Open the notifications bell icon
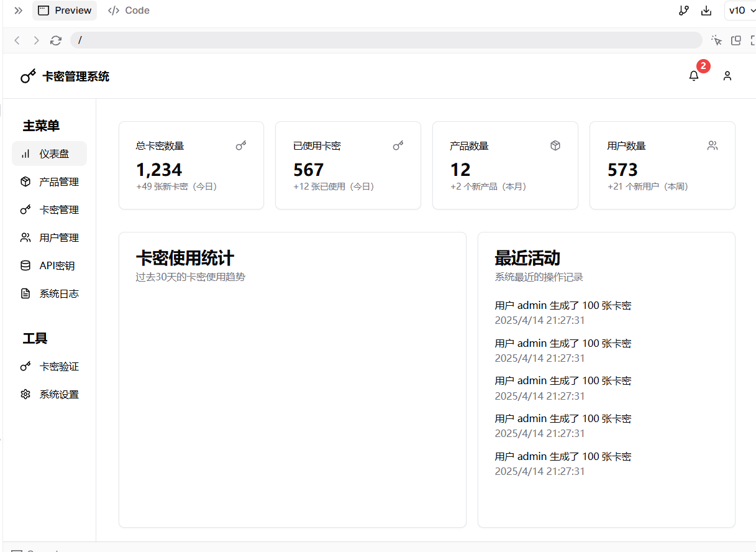756x552 pixels. coord(694,76)
